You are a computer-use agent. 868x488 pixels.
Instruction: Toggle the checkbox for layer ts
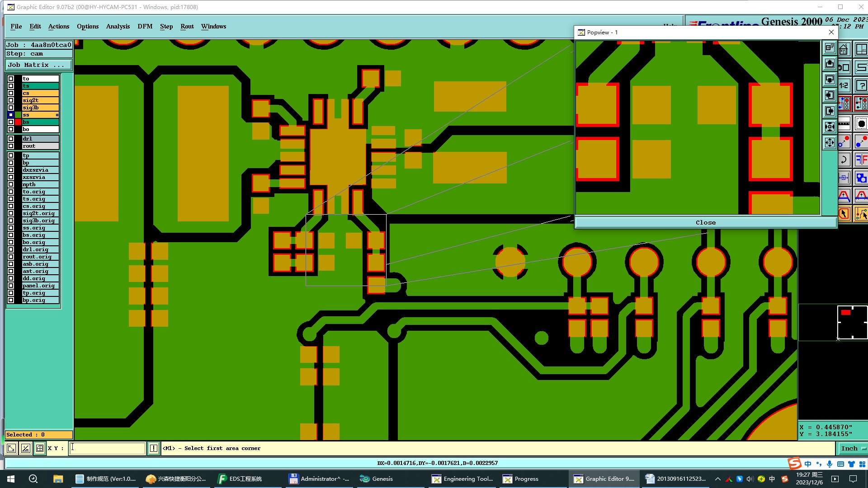tap(11, 86)
